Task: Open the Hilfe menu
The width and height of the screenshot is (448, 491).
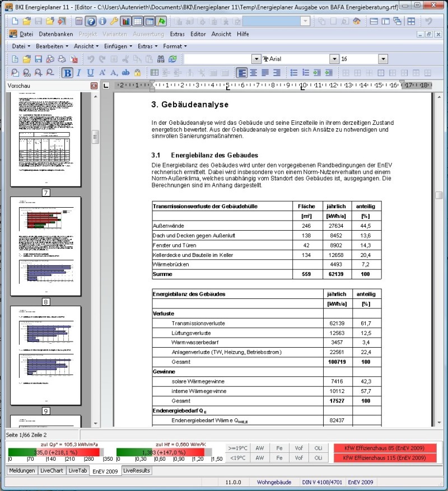Action: (x=243, y=34)
